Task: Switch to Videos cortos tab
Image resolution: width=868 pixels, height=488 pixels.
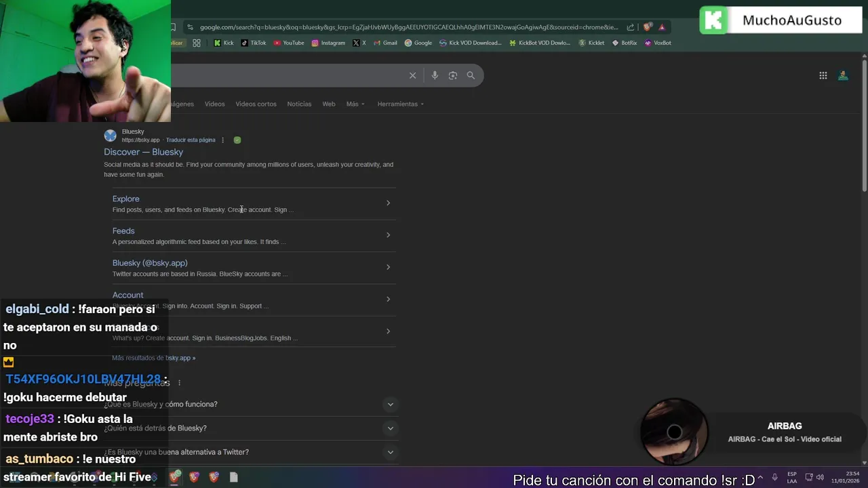Action: [x=256, y=104]
